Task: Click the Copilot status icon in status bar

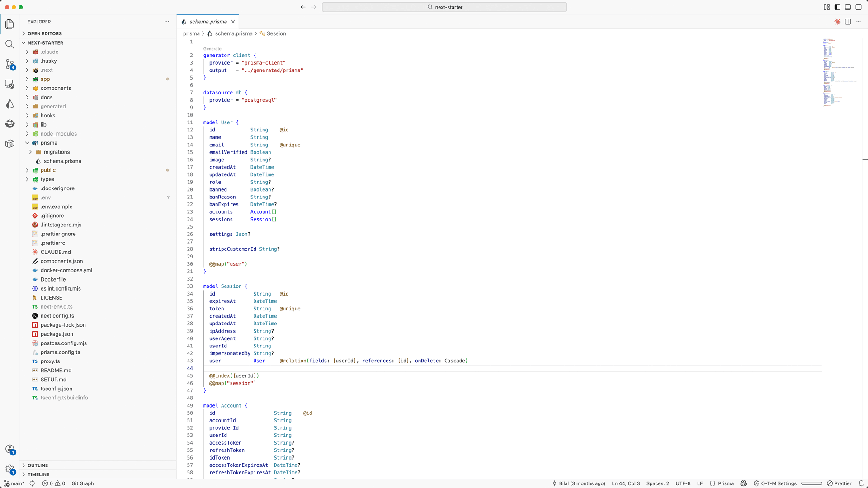Action: click(x=744, y=483)
